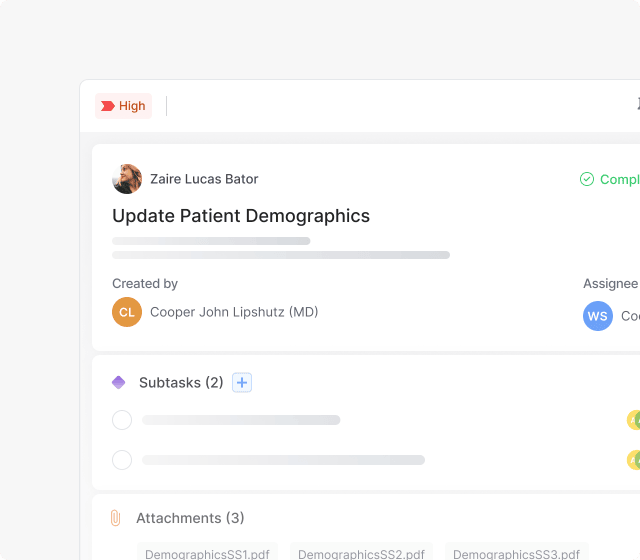Click Zaire Lucas Bator's profile photo
This screenshot has height=560, width=640.
[127, 179]
